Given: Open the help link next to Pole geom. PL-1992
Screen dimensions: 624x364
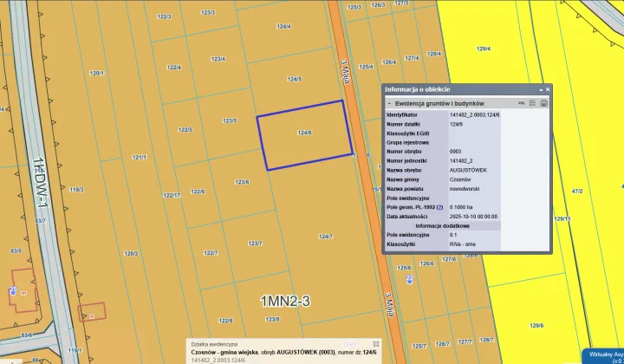Looking at the screenshot, I should coord(439,207).
